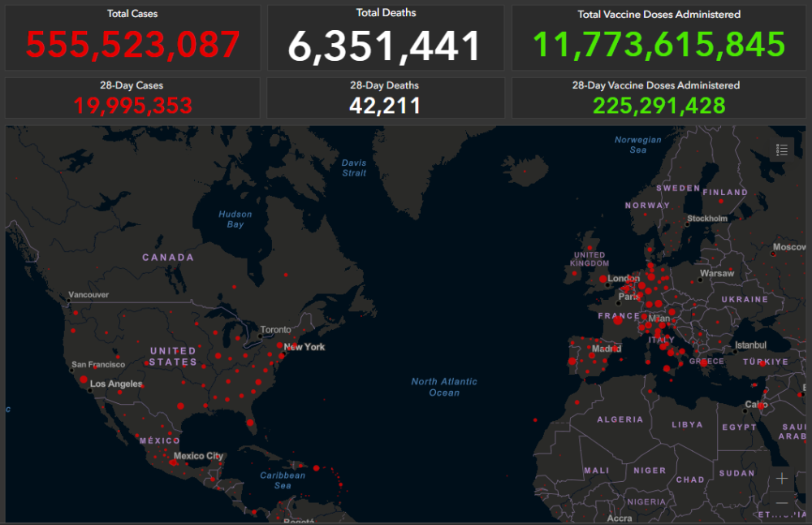The width and height of the screenshot is (812, 525).
Task: Click 28-Day Vaccine Doses Administered heading
Action: [x=655, y=85]
